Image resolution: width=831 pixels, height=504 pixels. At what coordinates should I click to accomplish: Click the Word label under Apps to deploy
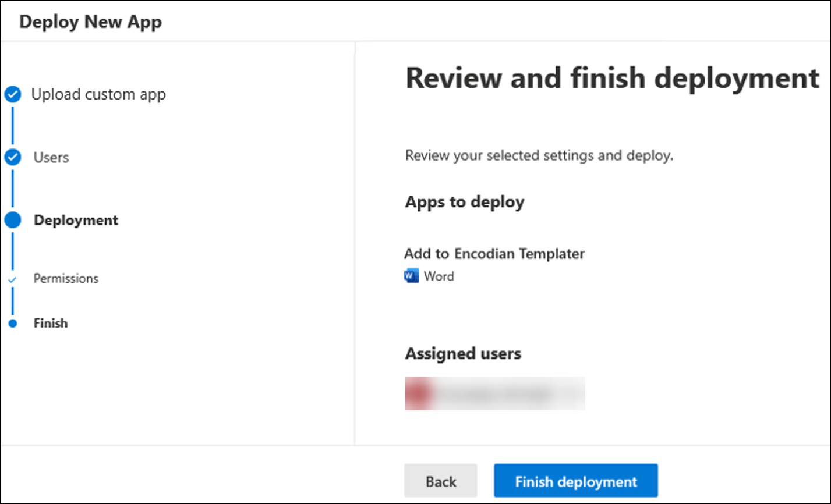coord(439,276)
